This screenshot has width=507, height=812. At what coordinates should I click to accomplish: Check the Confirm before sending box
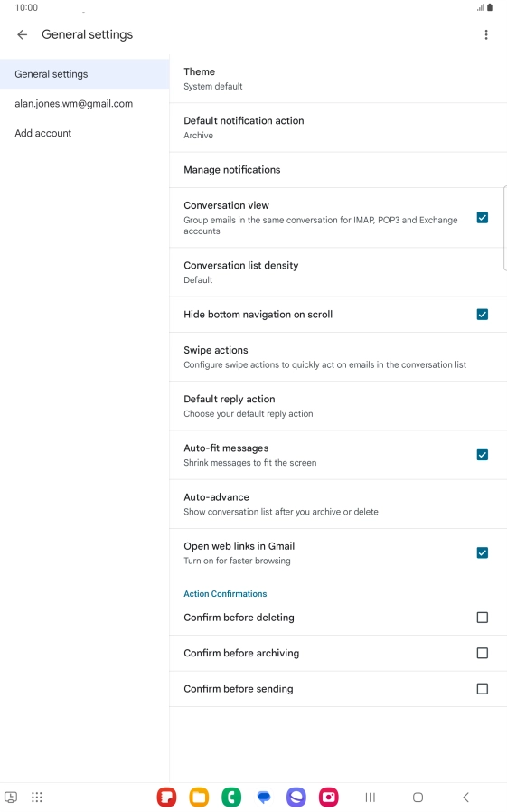[483, 689]
